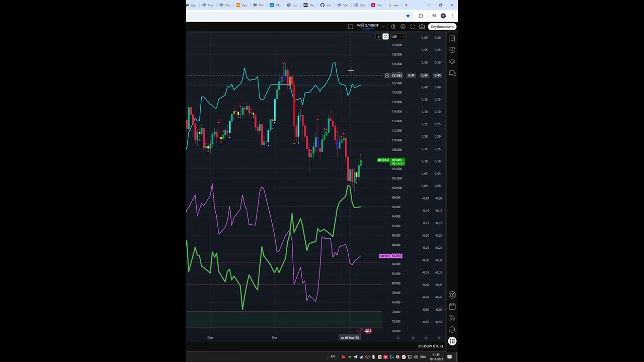Click the 123583 crosshair price label
Viewport: 644px width, 362px height.
(396, 75)
